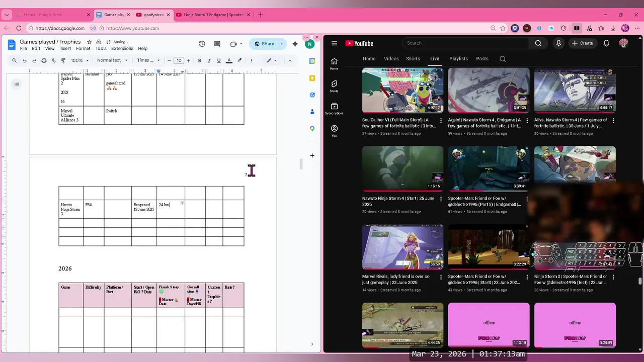Search within channel magnifier icon
This screenshot has width=644, height=362.
pos(503,59)
